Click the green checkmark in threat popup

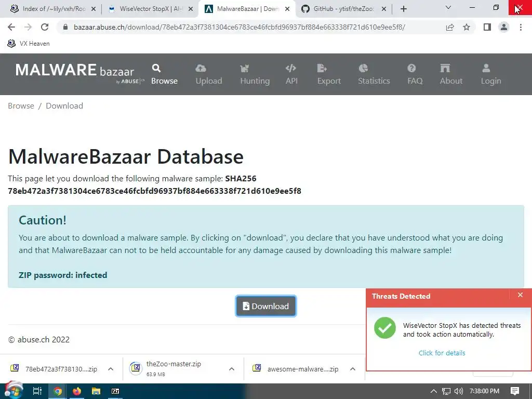(385, 328)
